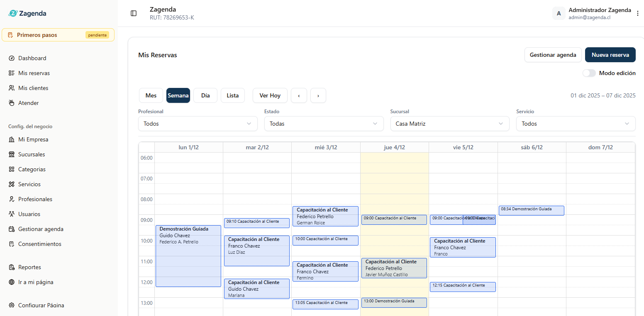
Task: Click the Categorias grid icon
Action: tap(12, 170)
